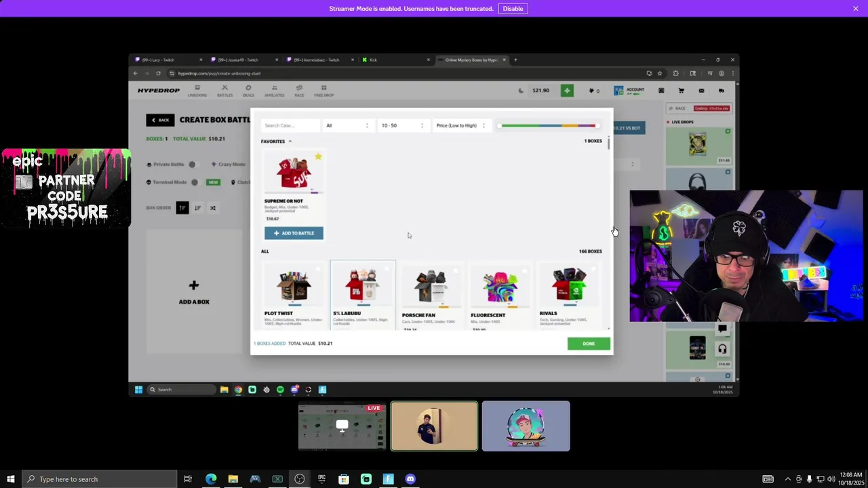The image size is (868, 488).
Task: Bookmark the page with the star icon
Action: tap(659, 73)
